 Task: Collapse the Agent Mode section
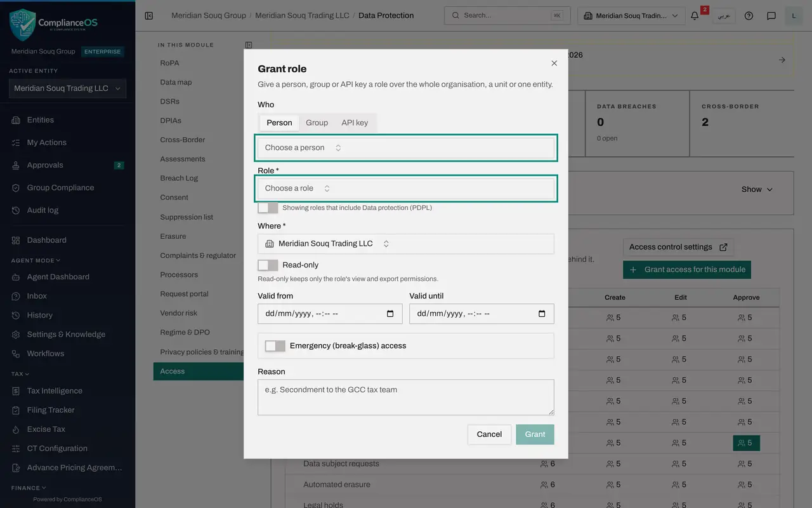(36, 260)
